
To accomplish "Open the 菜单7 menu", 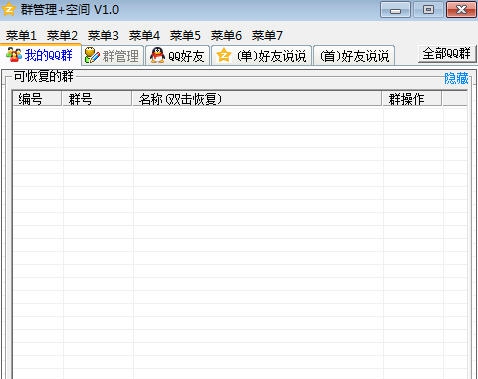I will click(x=267, y=35).
